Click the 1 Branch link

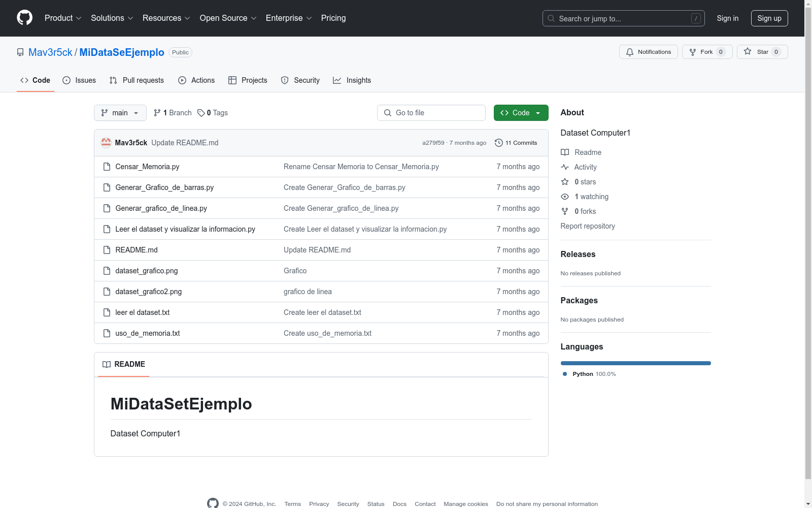point(173,113)
